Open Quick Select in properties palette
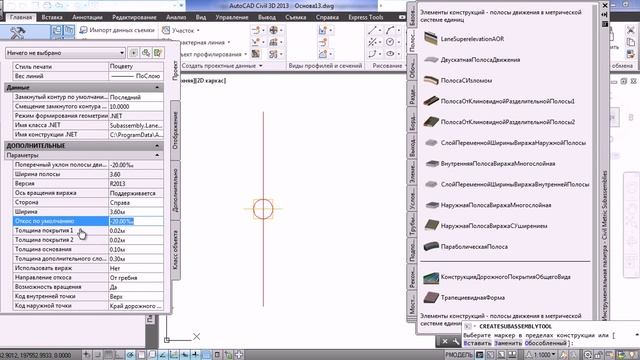This screenshot has width=640, height=360. click(158, 53)
